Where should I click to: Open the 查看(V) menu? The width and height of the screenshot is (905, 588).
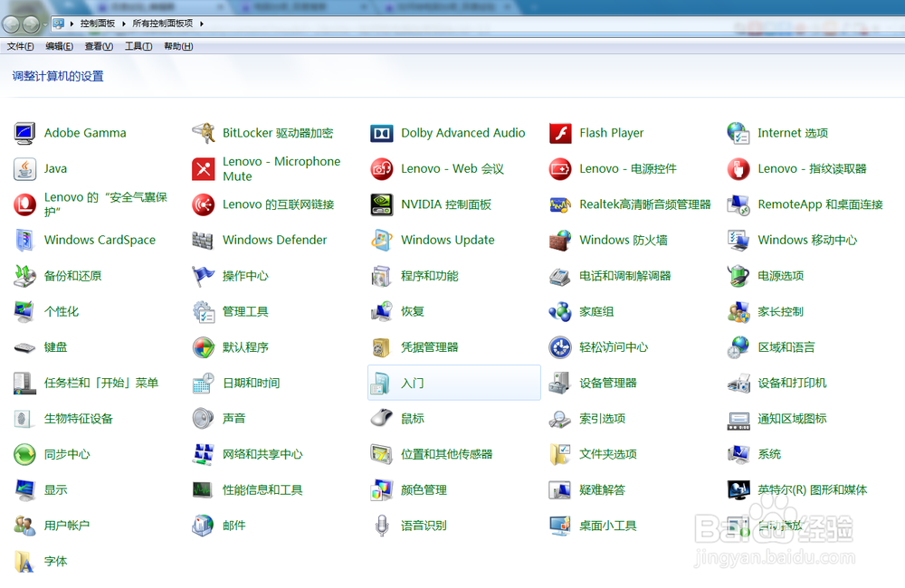[x=99, y=46]
